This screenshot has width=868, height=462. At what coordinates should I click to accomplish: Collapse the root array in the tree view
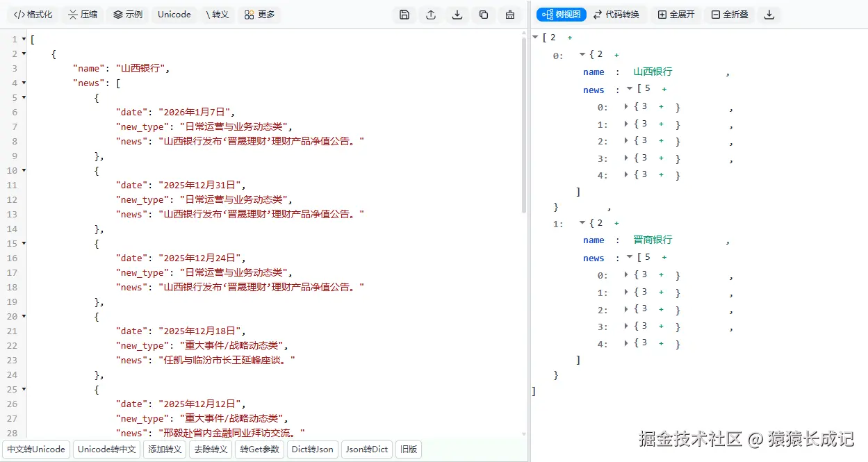pyautogui.click(x=535, y=38)
